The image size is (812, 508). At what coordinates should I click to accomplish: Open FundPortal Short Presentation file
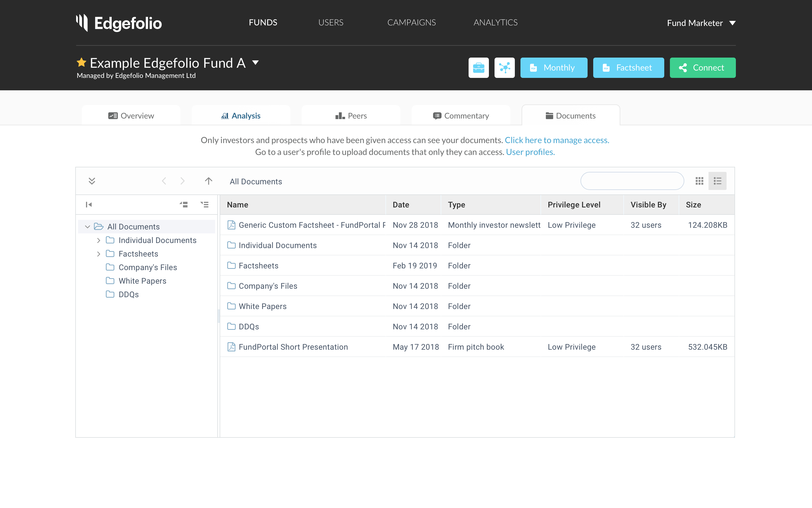click(x=477, y=347)
